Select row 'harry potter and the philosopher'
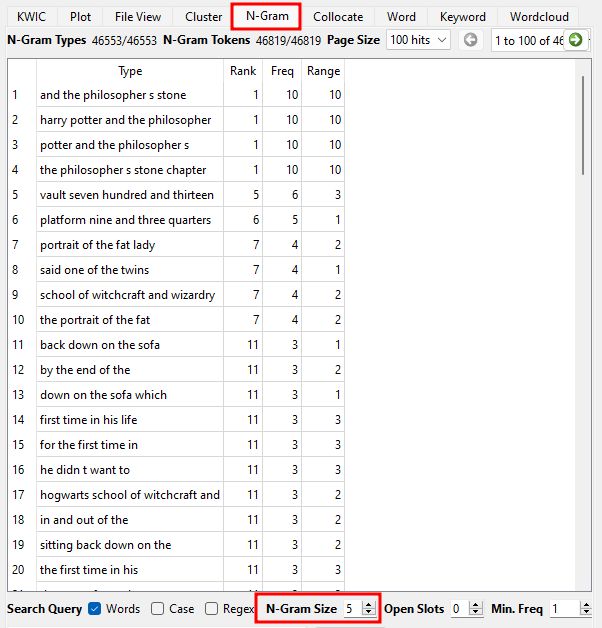This screenshot has width=602, height=628. 176,120
